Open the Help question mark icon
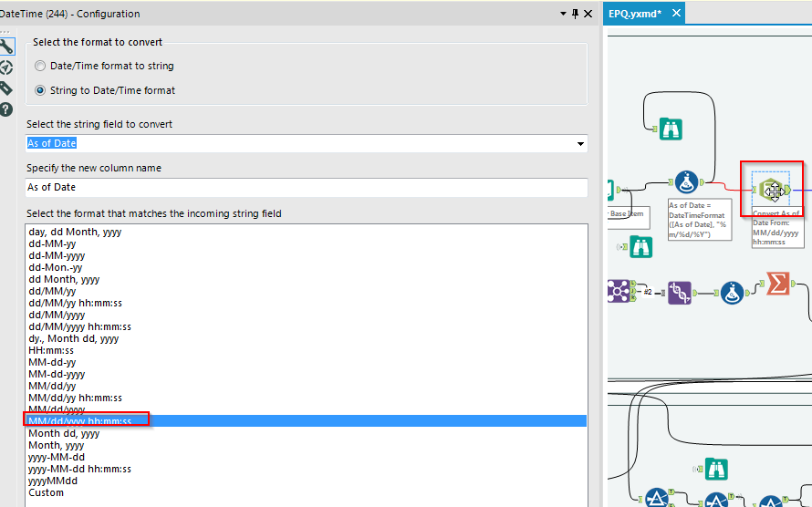This screenshot has width=812, height=507. 6,109
